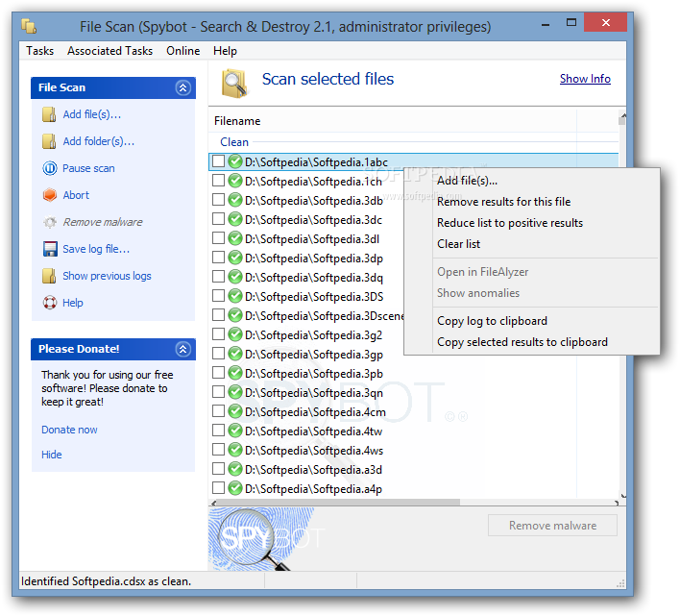
Task: Tick the checkbox for Softpedia.3dc
Action: point(218,219)
